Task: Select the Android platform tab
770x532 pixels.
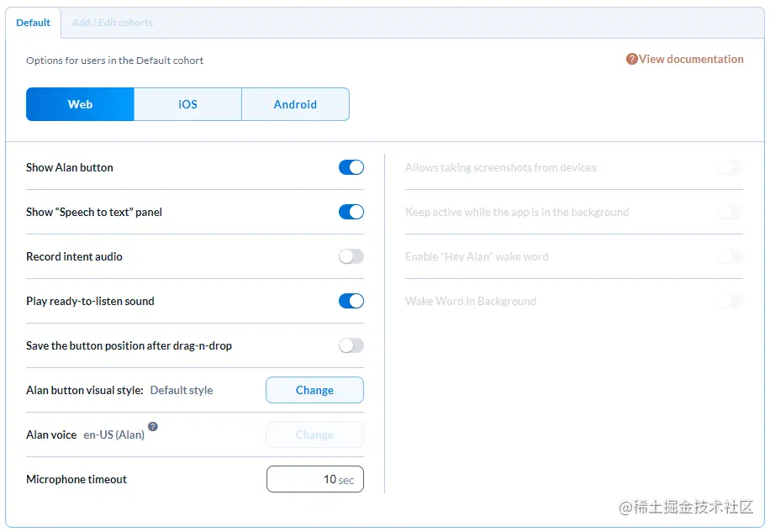Action: click(295, 104)
